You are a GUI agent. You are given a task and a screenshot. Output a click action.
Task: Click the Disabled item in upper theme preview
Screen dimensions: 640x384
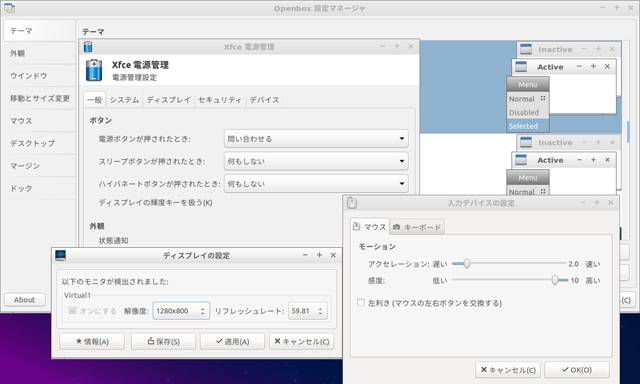coord(528,112)
